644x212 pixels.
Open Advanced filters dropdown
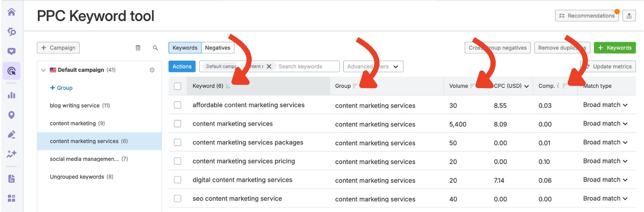click(x=373, y=66)
